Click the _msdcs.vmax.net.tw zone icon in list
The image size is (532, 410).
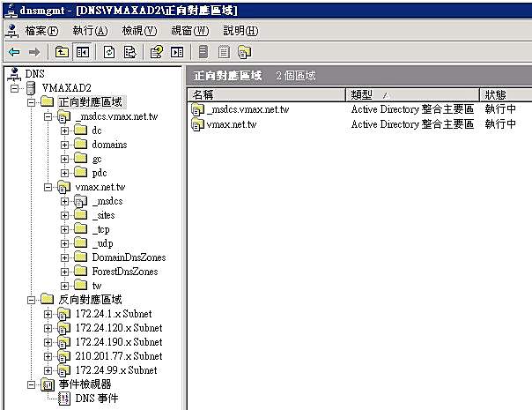(x=197, y=109)
